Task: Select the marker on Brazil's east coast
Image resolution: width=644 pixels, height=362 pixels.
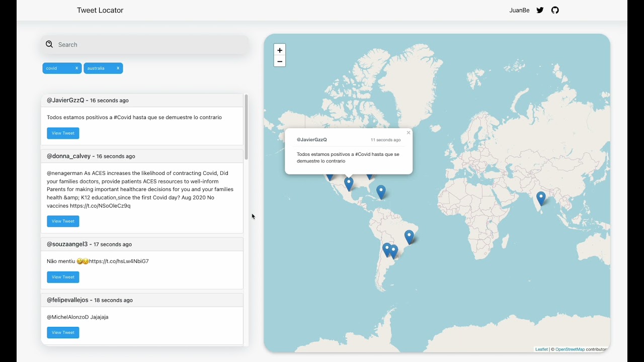Action: tap(410, 237)
